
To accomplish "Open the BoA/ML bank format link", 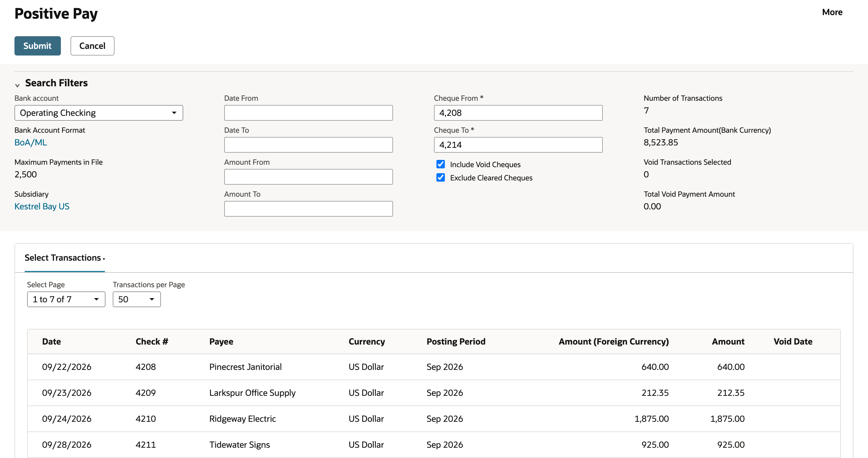I will point(31,142).
